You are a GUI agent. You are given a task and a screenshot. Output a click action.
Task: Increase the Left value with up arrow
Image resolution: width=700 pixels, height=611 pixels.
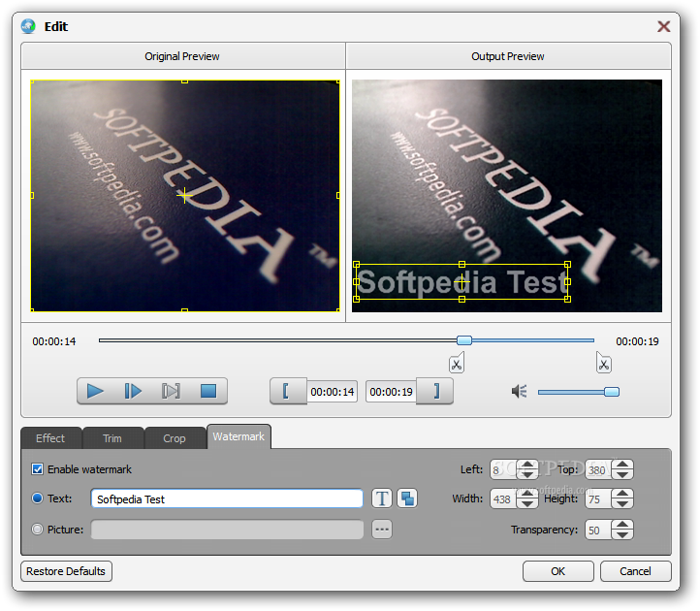(x=527, y=465)
